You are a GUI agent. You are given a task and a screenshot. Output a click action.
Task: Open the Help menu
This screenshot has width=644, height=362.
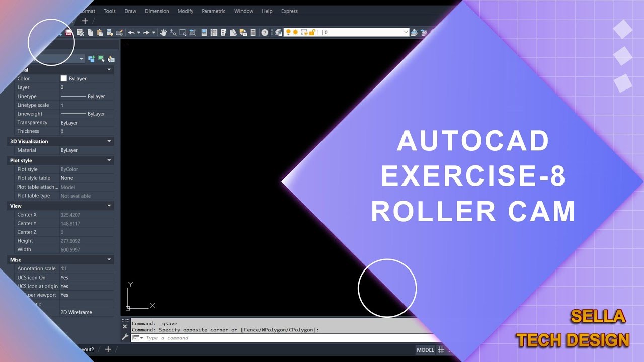click(x=267, y=11)
